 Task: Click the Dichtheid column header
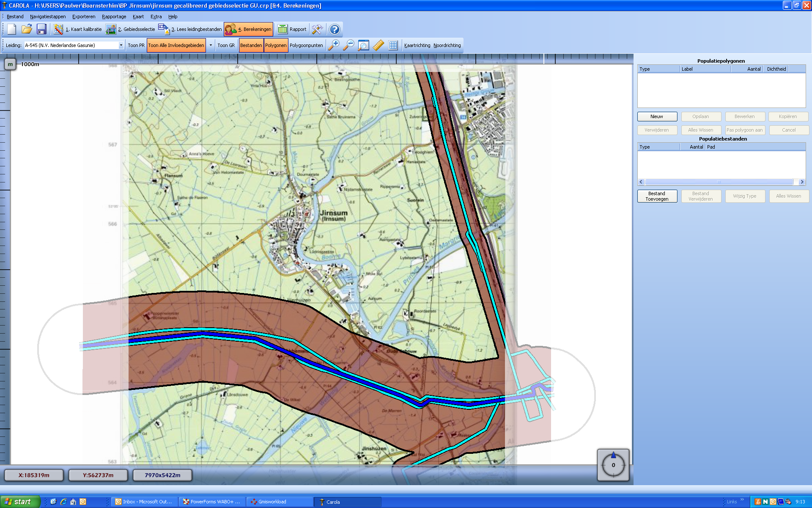(x=776, y=69)
